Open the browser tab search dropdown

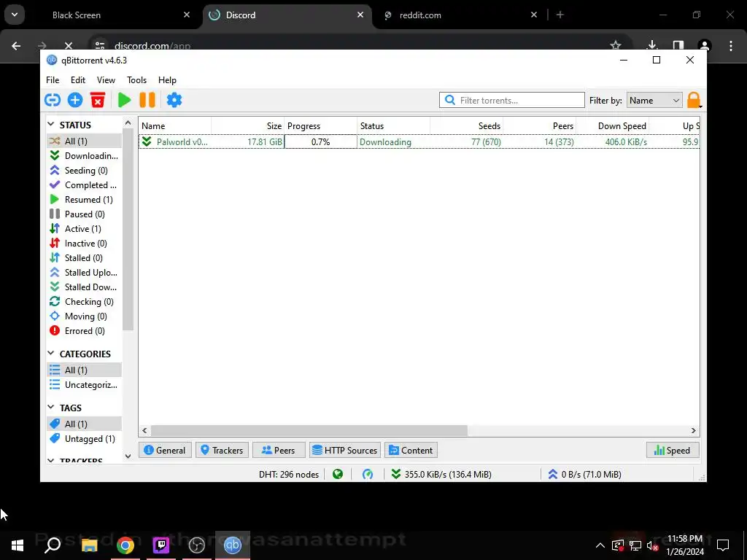point(15,15)
